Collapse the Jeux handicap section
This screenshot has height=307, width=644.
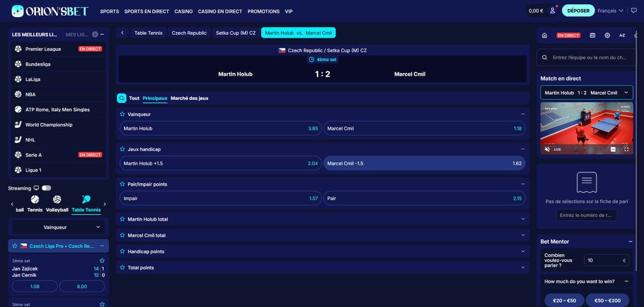pos(523,149)
